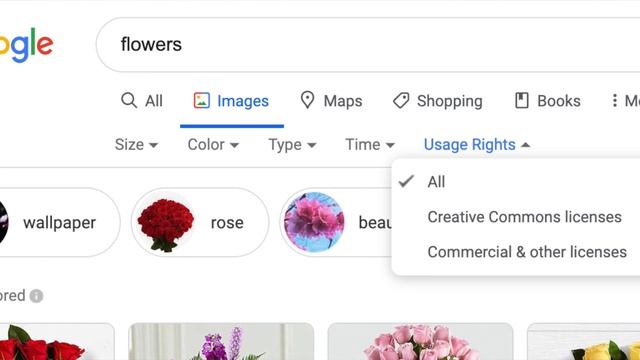Click the Books bookmark icon
This screenshot has width=640, height=360.
click(x=522, y=100)
